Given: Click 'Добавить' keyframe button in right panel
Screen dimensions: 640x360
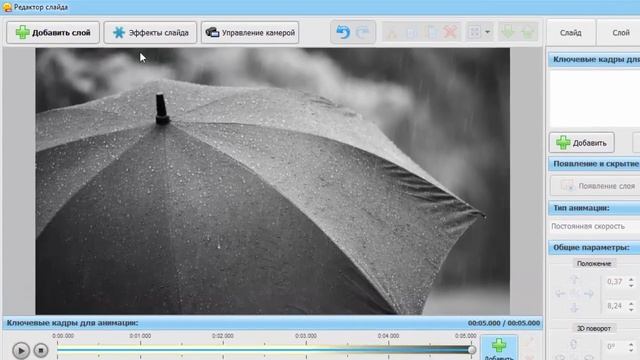Looking at the screenshot, I should pyautogui.click(x=582, y=143).
